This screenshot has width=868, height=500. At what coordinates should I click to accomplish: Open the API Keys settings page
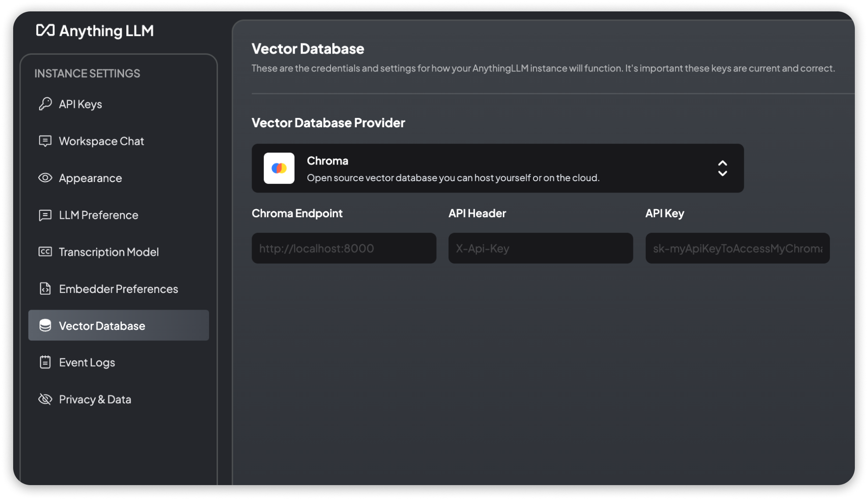(x=118, y=104)
